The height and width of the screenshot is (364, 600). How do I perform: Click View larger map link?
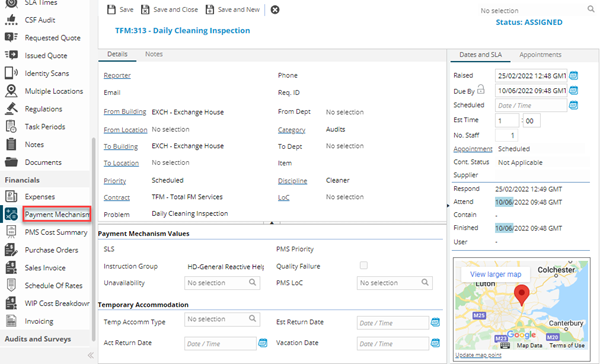click(x=496, y=274)
